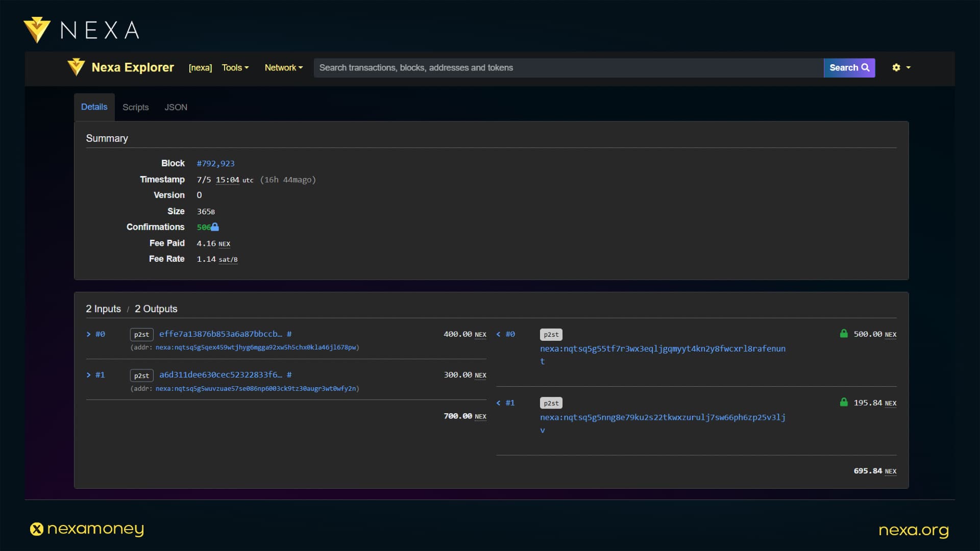Click the 2 Inputs heading
The height and width of the screenshot is (551, 980).
point(103,309)
